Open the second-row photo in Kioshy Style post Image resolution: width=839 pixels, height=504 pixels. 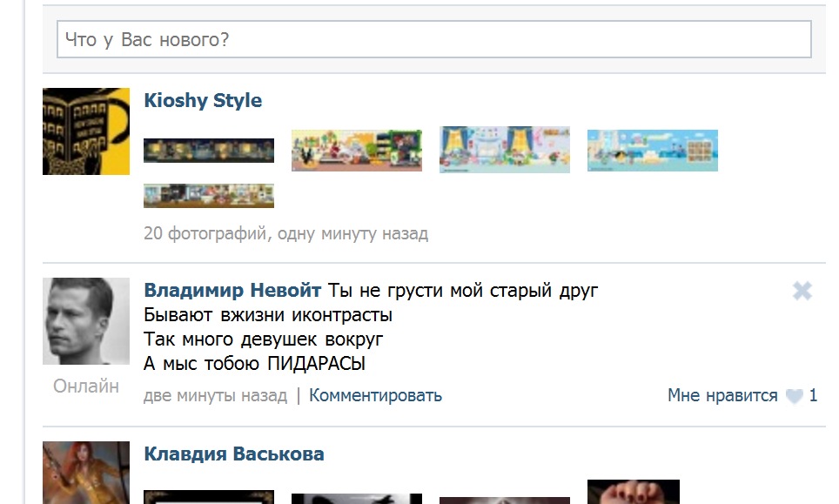[209, 196]
